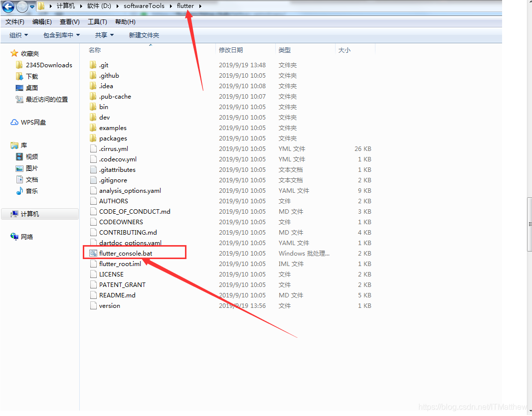The width and height of the screenshot is (532, 416).
Task: Open the 工具(T) menu
Action: point(97,22)
